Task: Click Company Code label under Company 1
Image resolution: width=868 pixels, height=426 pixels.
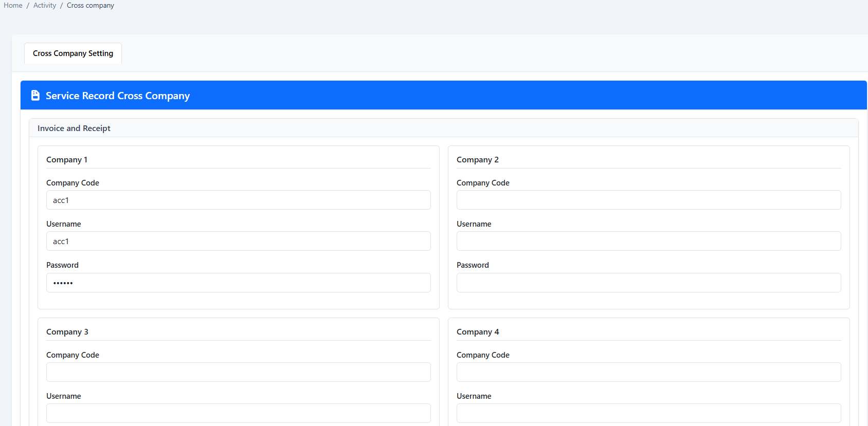Action: 73,183
